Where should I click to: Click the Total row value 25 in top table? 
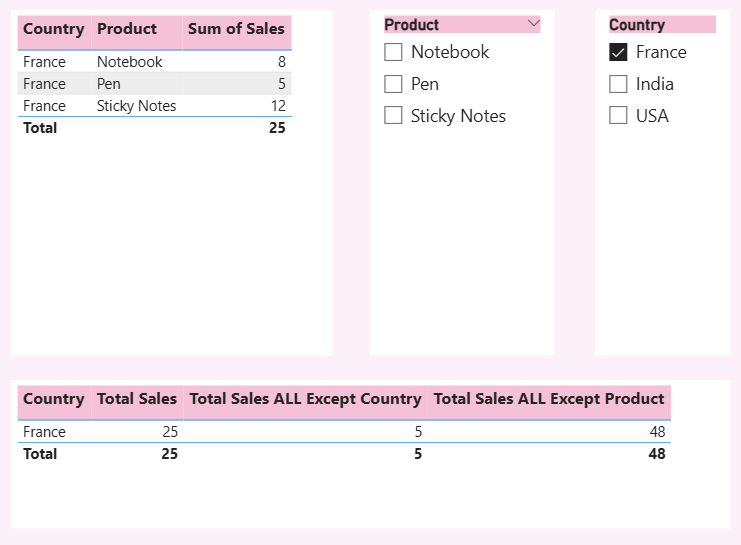277,128
